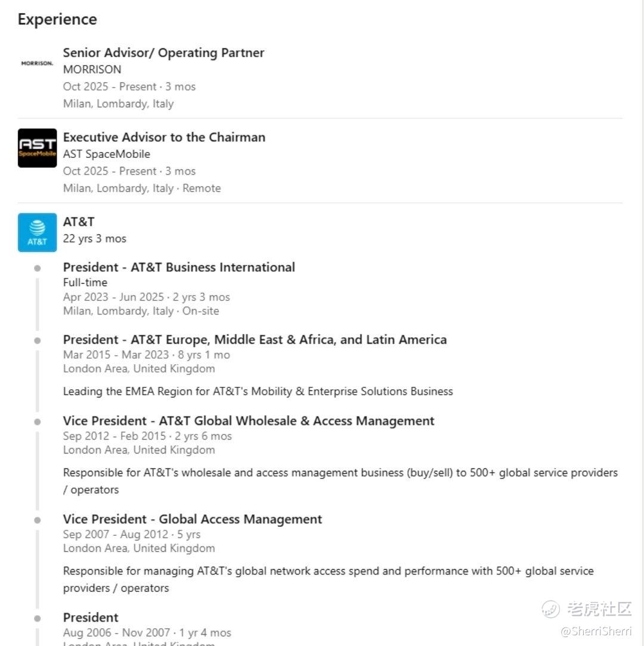
Task: Select Vice President - Global Access Management title
Action: pos(193,519)
